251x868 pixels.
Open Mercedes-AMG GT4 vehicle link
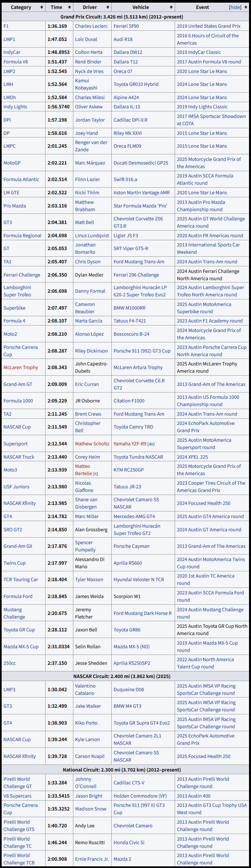134,516
